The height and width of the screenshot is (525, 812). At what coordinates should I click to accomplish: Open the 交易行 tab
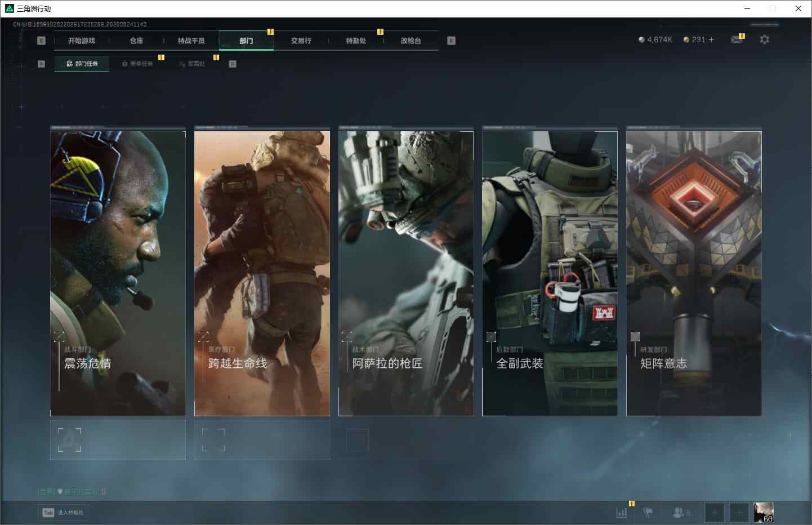[301, 41]
